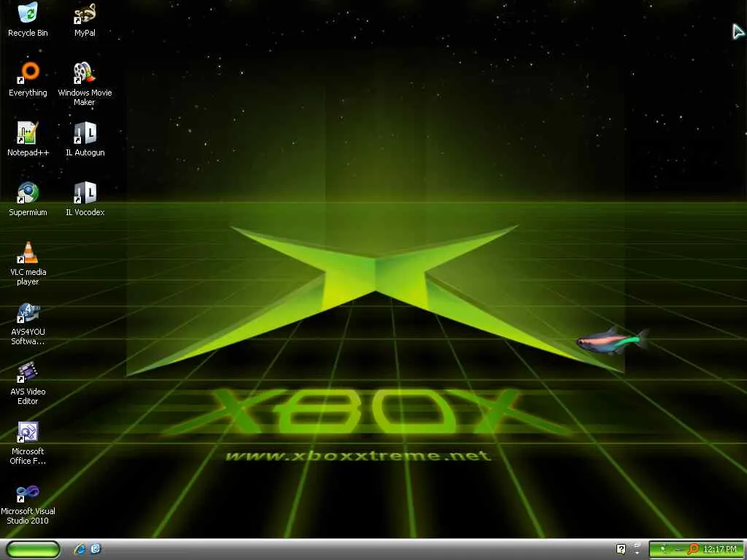
Task: Click the Everything magnifier tray icon
Action: click(694, 549)
